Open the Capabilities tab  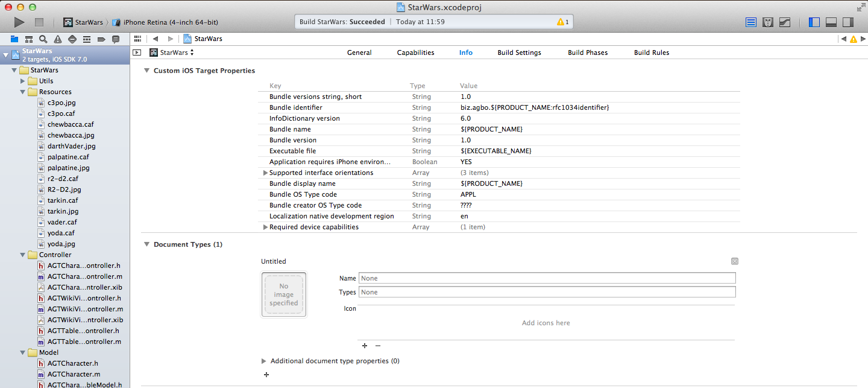[x=415, y=52]
